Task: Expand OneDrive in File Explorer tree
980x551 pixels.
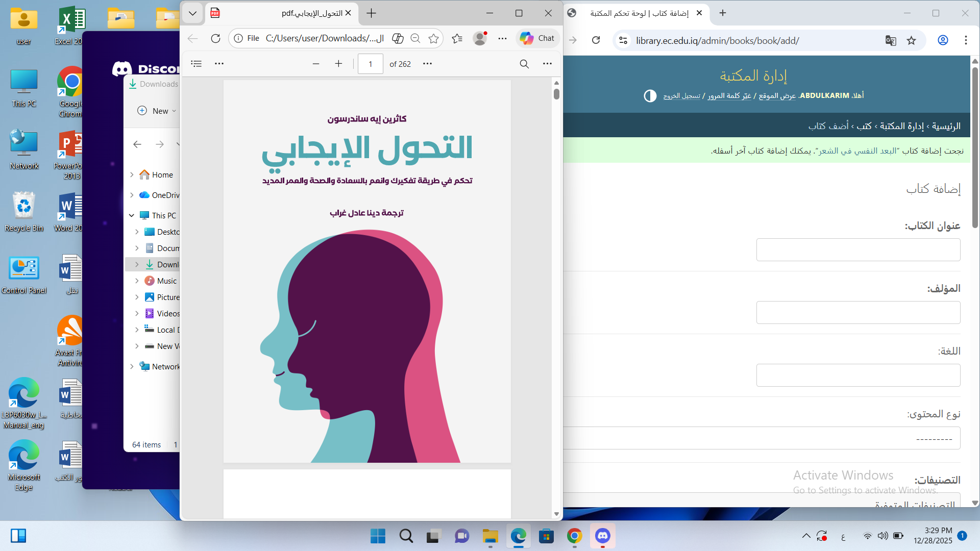Action: click(x=132, y=195)
